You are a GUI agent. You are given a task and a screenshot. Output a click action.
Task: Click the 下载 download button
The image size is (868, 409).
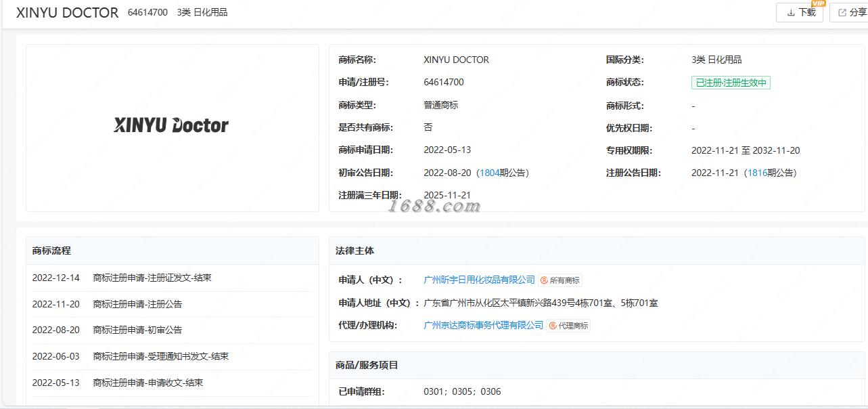pyautogui.click(x=799, y=12)
